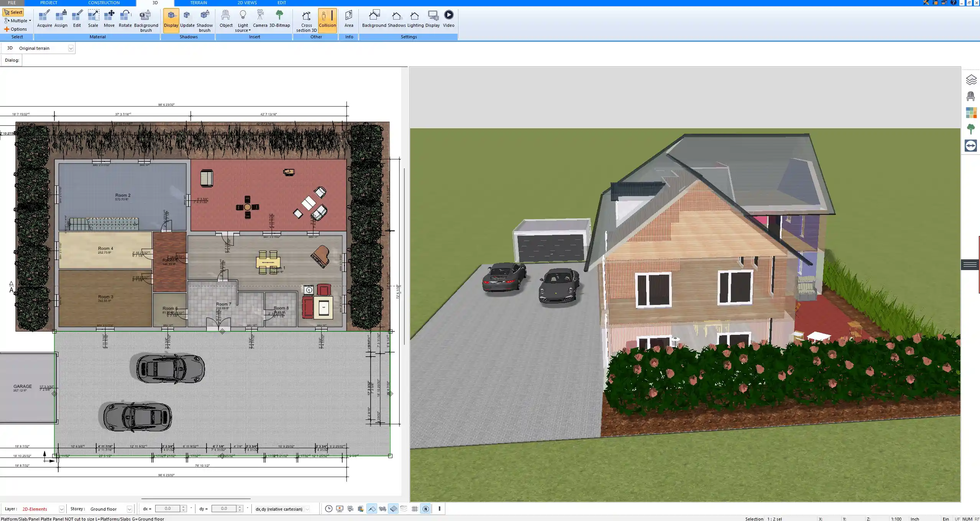This screenshot has height=521, width=980.
Task: Toggle the grid in the bottom toolbar
Action: [414, 509]
